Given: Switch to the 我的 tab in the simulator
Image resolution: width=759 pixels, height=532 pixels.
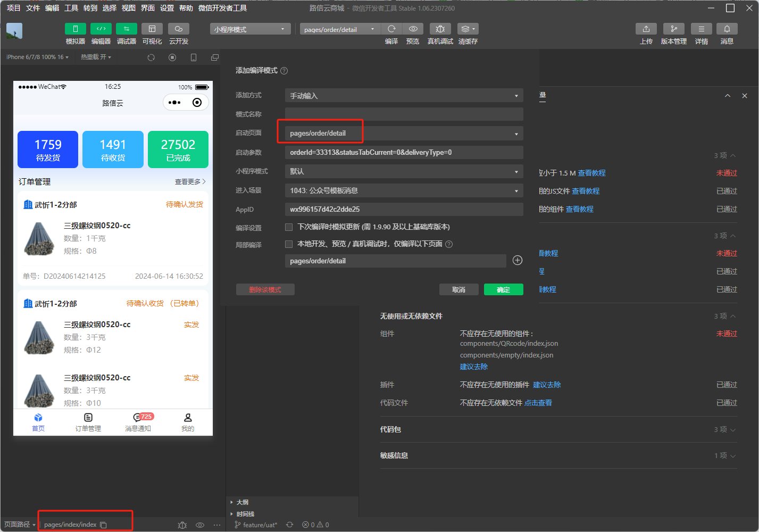Looking at the screenshot, I should tap(188, 422).
